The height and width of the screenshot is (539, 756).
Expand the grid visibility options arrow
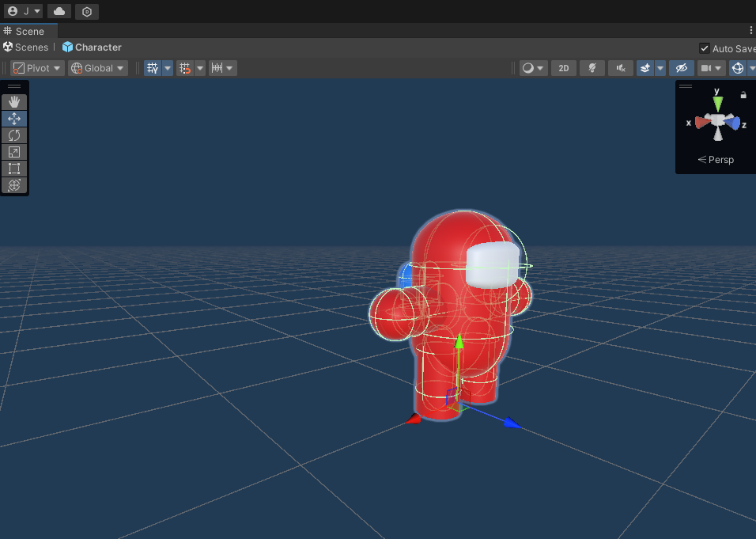pos(168,68)
